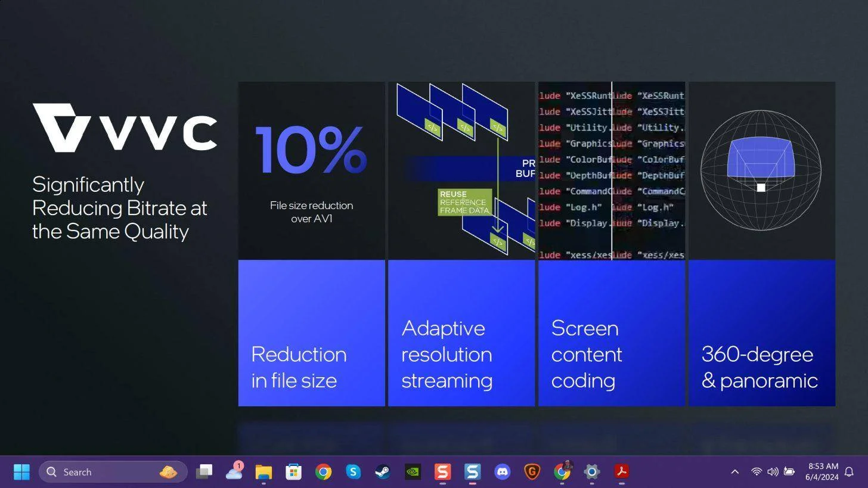The height and width of the screenshot is (488, 868).
Task: Open File Explorer from the taskbar
Action: (263, 472)
